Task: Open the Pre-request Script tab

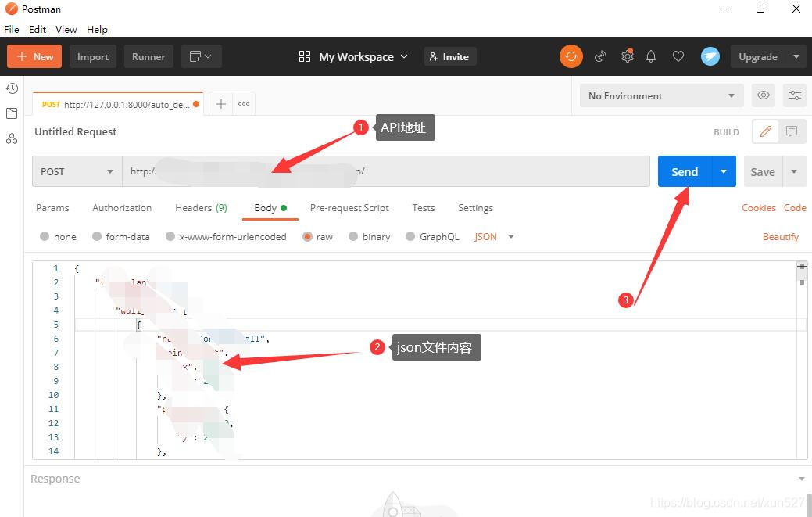Action: point(349,208)
